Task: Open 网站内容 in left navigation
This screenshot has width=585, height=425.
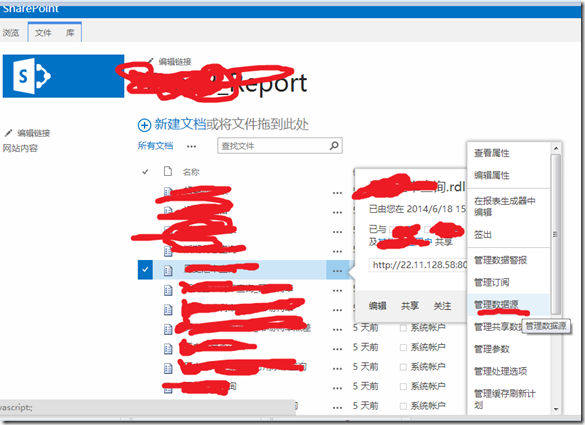Action: 20,148
